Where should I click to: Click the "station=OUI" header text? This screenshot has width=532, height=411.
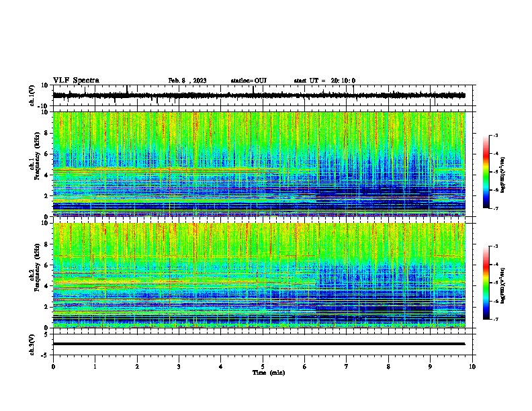(249, 81)
